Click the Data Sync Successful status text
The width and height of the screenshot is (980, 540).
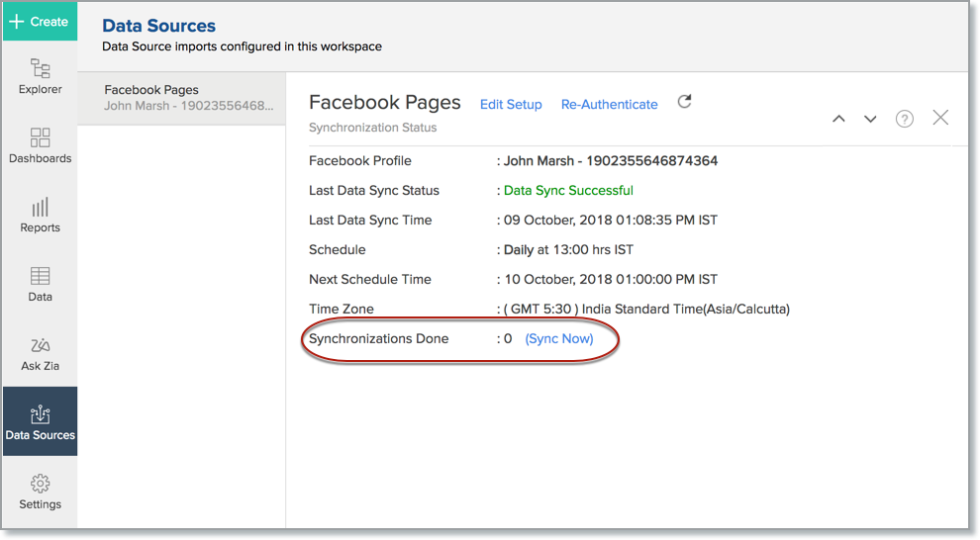pos(569,191)
